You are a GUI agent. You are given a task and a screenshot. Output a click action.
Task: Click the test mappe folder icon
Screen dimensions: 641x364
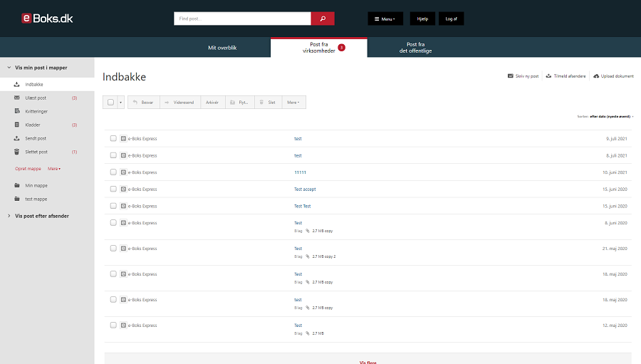[x=17, y=199]
